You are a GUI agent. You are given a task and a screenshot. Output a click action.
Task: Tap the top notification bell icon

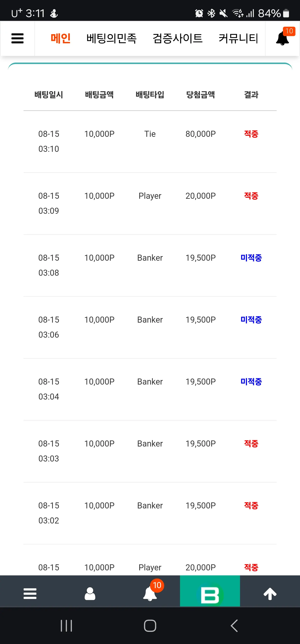point(282,39)
